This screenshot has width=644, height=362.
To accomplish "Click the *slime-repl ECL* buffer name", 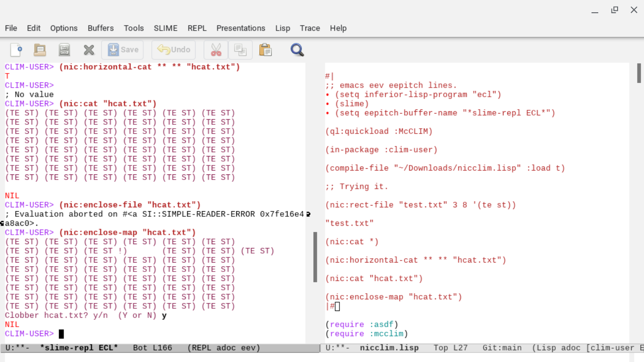I will (79, 348).
